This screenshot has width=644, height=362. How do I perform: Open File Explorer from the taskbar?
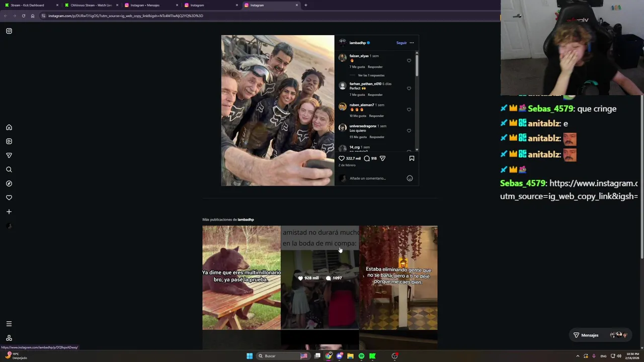pos(350,356)
